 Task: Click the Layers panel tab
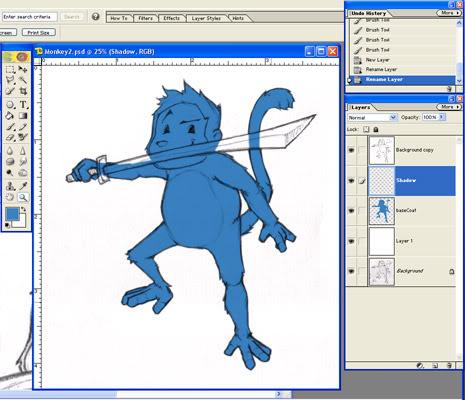coord(361,107)
